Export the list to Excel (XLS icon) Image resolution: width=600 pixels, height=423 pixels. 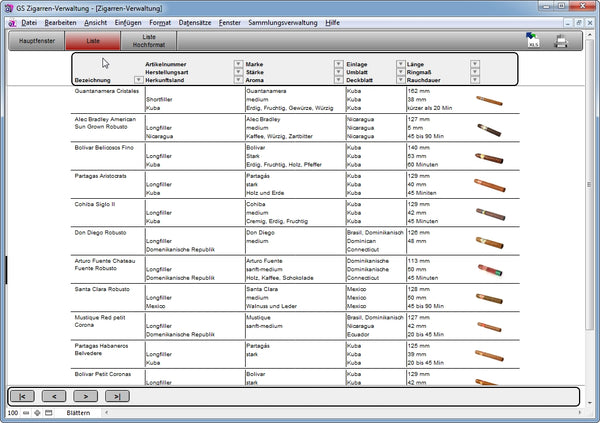tap(533, 40)
